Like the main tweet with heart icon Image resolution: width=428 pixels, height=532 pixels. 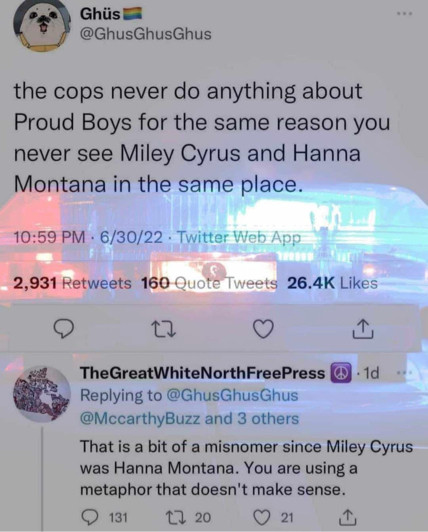pyautogui.click(x=264, y=329)
